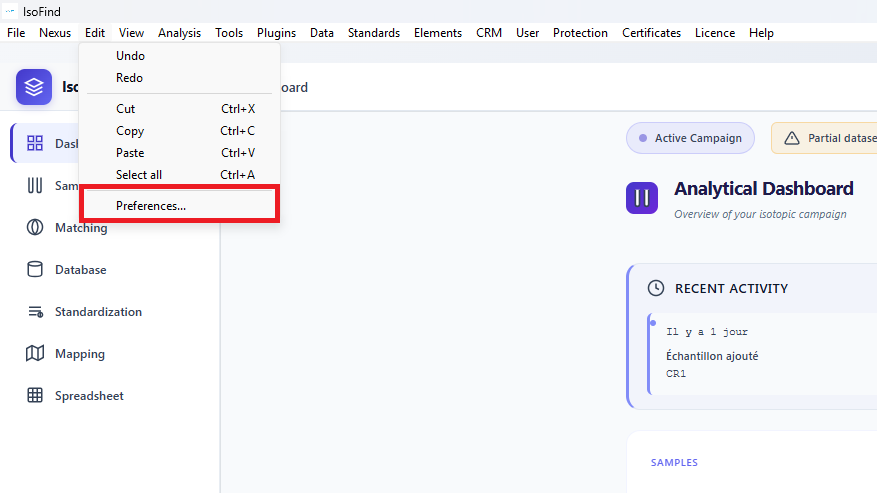Image resolution: width=877 pixels, height=493 pixels.
Task: Open the Plugins menu
Action: click(x=276, y=33)
